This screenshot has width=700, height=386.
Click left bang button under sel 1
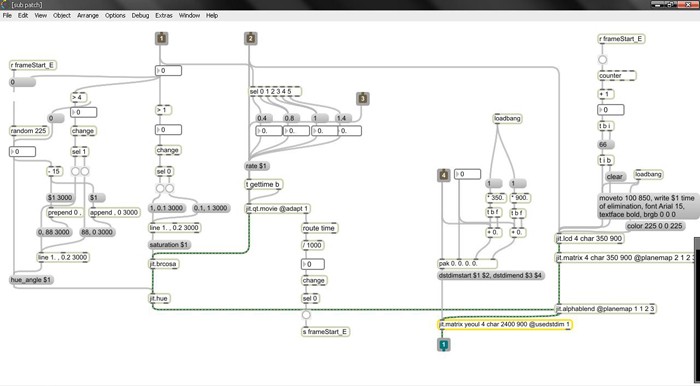[75, 171]
